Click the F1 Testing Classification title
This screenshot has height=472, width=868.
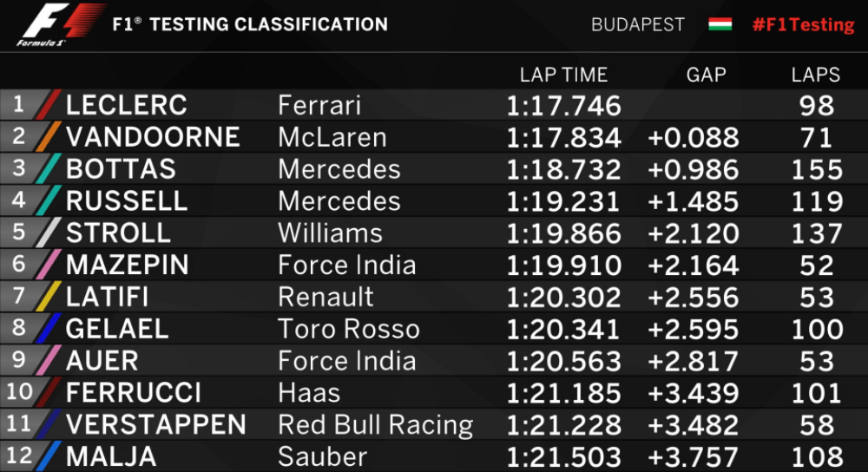click(x=250, y=24)
